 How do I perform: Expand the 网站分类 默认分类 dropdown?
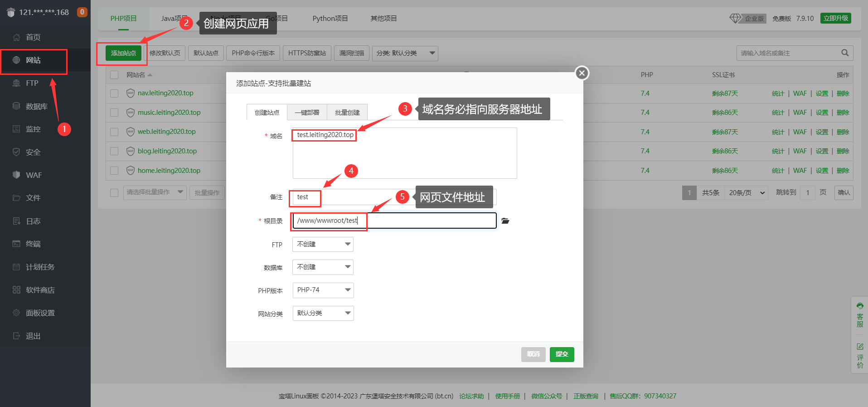323,313
